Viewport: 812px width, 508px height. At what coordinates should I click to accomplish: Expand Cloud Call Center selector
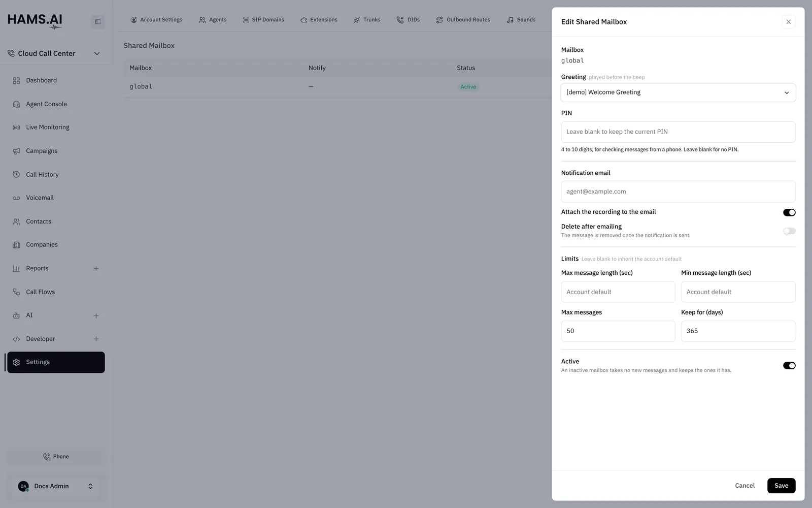pos(54,53)
